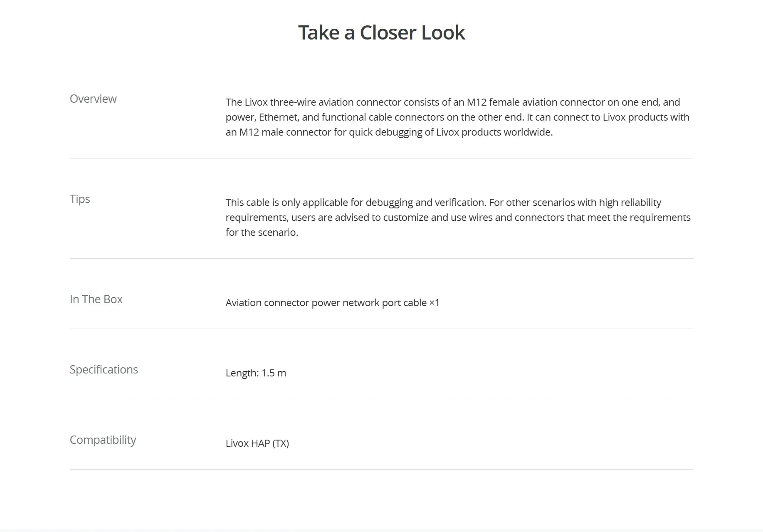Select the "In The Box" section label

[x=96, y=299]
